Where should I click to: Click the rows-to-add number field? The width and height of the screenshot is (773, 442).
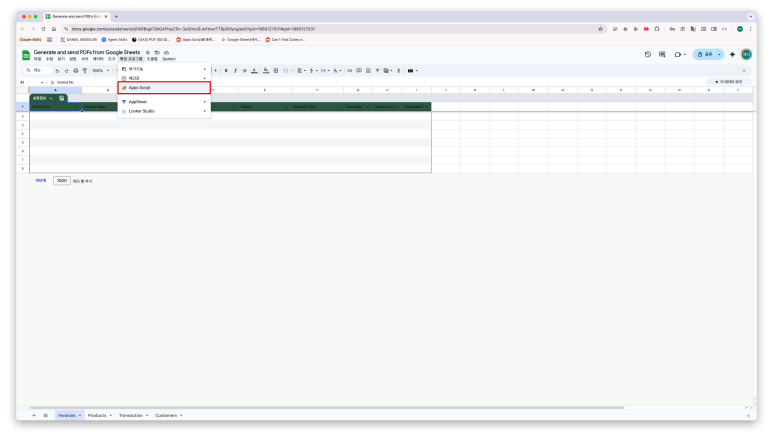click(x=62, y=181)
